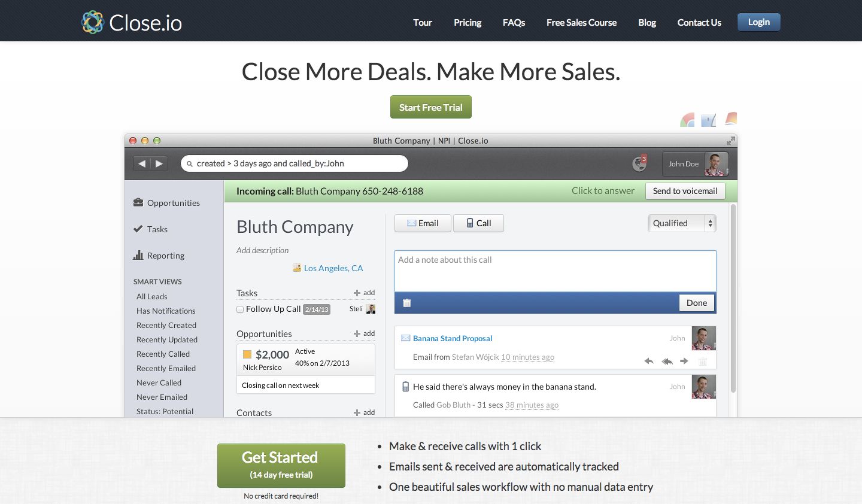Focus the search query field
Screen dimensions: 862x504
pos(295,163)
